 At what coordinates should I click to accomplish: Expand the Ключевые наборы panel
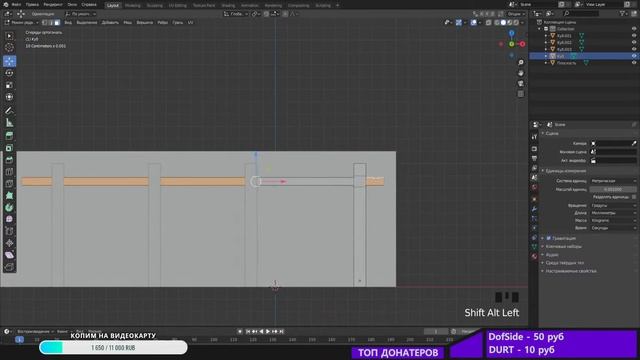point(563,247)
